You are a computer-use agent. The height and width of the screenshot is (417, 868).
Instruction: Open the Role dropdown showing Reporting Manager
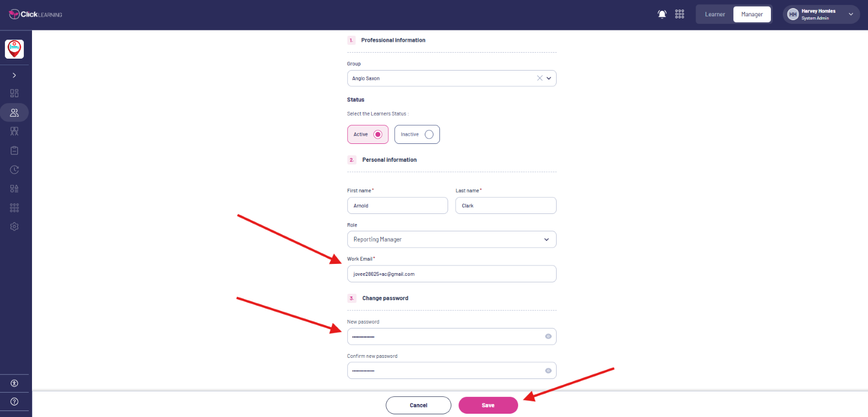click(x=452, y=239)
